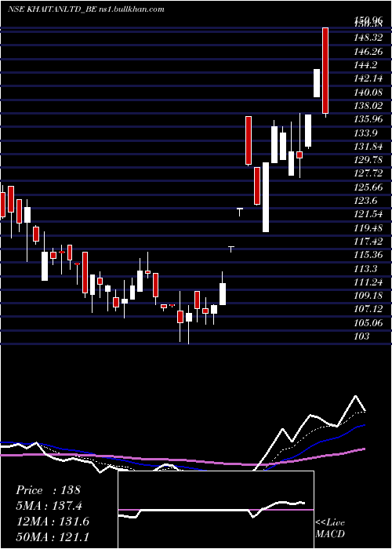Click the 111.24 price axis label
Viewport: 392px width, 549px height.
click(x=368, y=282)
